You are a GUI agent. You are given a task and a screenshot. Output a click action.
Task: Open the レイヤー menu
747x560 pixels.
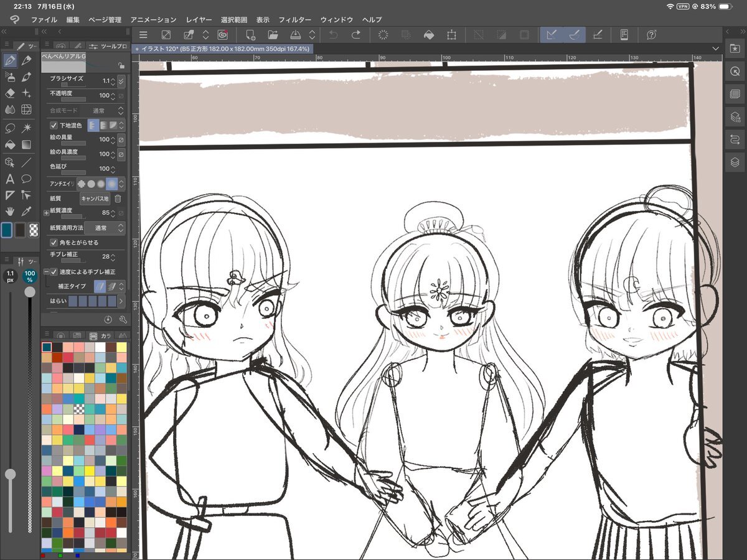point(199,20)
